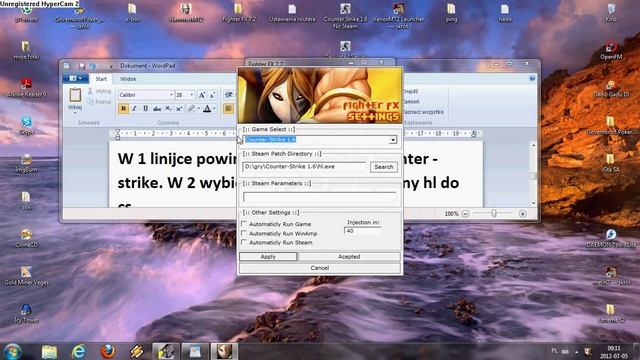
Task: Click the Steam Patch Directory path field
Action: point(305,167)
